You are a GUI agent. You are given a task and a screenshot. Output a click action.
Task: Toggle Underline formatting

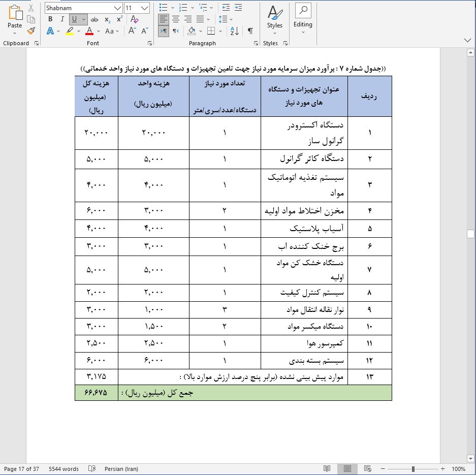tap(74, 19)
